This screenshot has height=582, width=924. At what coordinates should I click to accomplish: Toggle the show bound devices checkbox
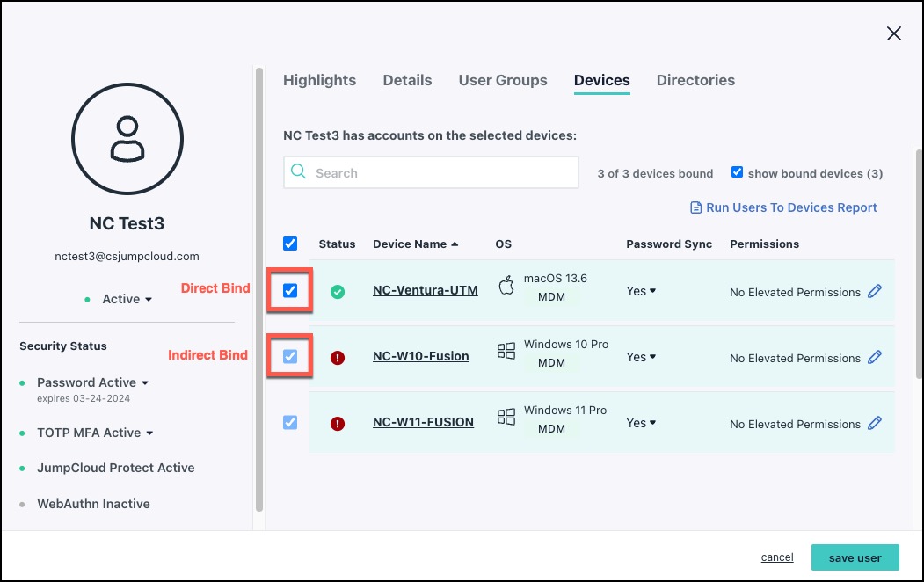click(737, 172)
